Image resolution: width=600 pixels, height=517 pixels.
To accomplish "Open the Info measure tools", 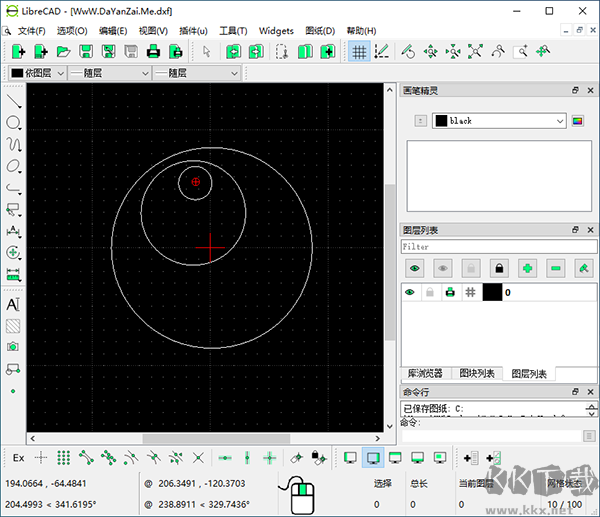I will (x=14, y=274).
